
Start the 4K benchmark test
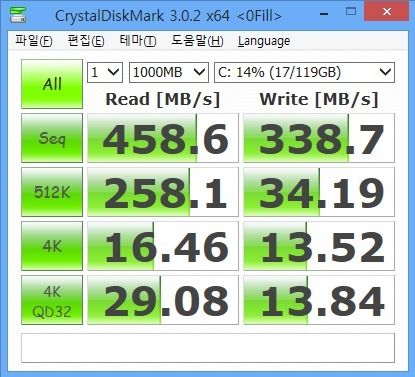[x=52, y=246]
